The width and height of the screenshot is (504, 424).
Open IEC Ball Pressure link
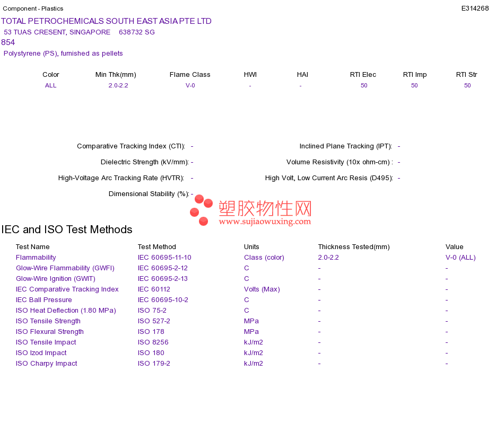pyautogui.click(x=44, y=299)
